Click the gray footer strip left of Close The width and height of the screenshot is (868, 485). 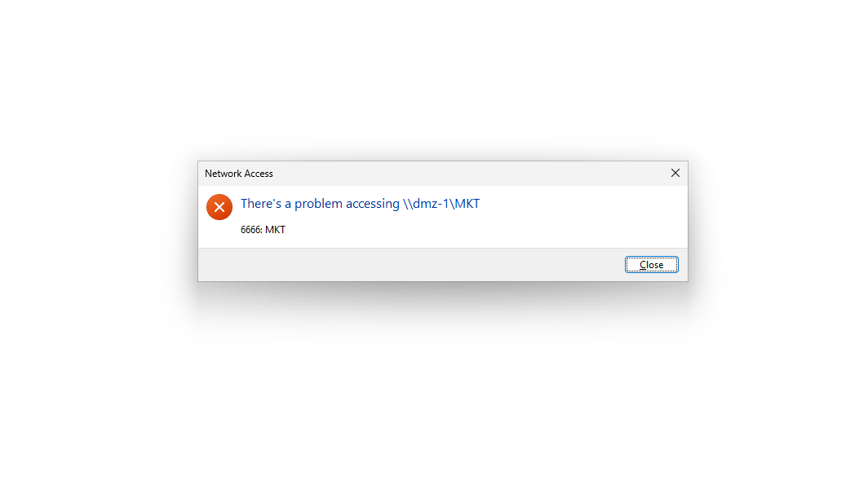[x=411, y=265]
